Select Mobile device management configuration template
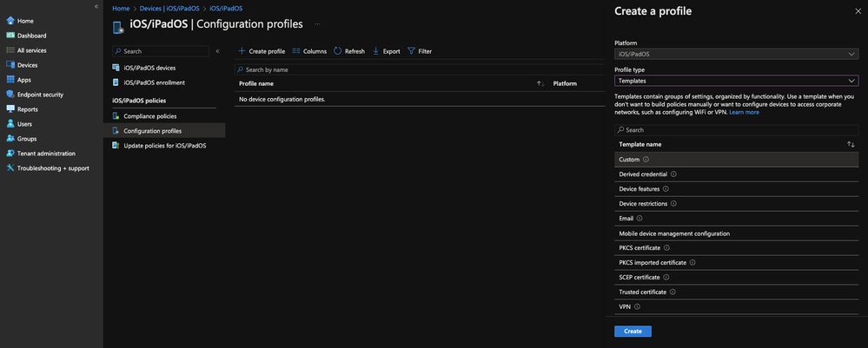 pyautogui.click(x=736, y=233)
